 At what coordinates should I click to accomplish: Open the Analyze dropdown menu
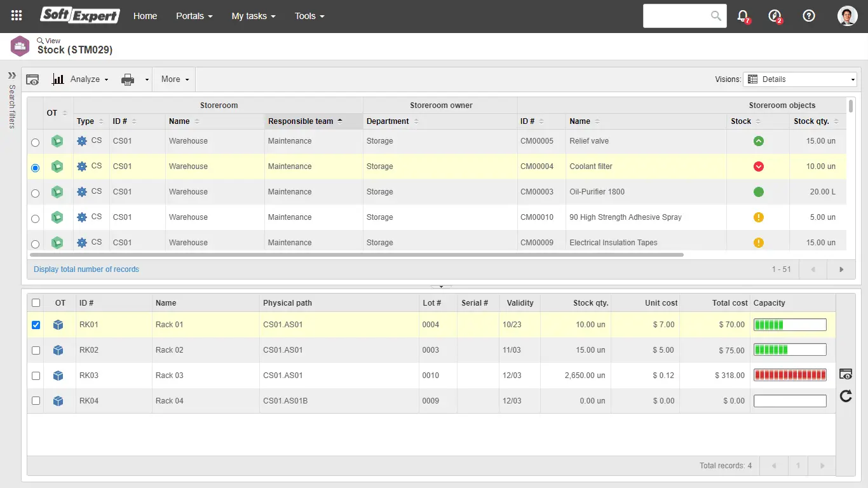pos(88,79)
